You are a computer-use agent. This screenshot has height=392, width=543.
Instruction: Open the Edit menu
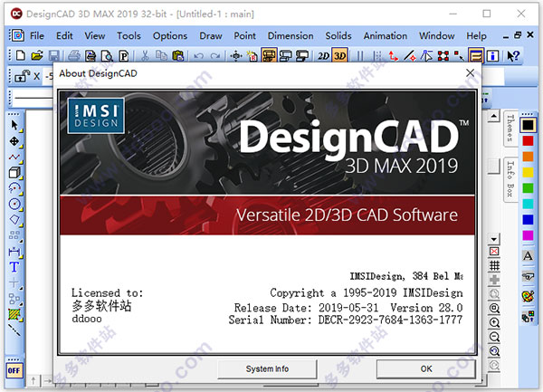64,35
